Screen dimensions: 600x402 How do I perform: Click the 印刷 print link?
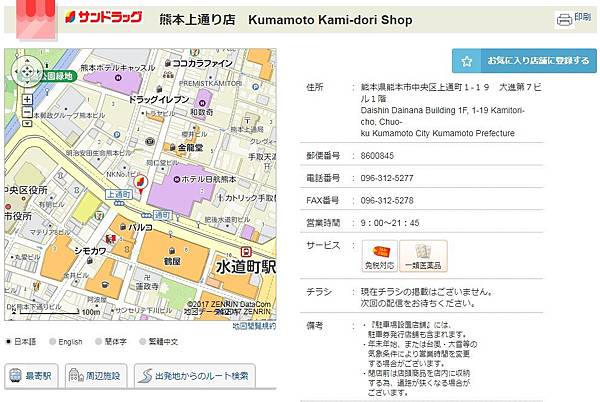tap(582, 17)
